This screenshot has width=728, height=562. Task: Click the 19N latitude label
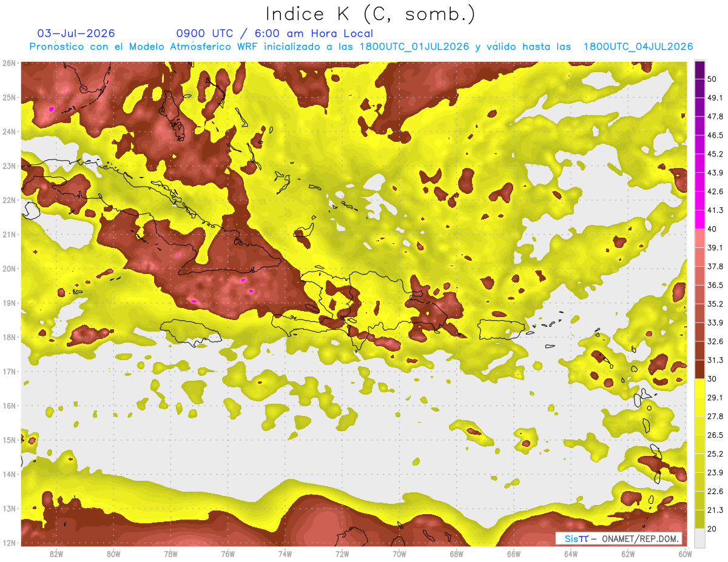[8, 303]
